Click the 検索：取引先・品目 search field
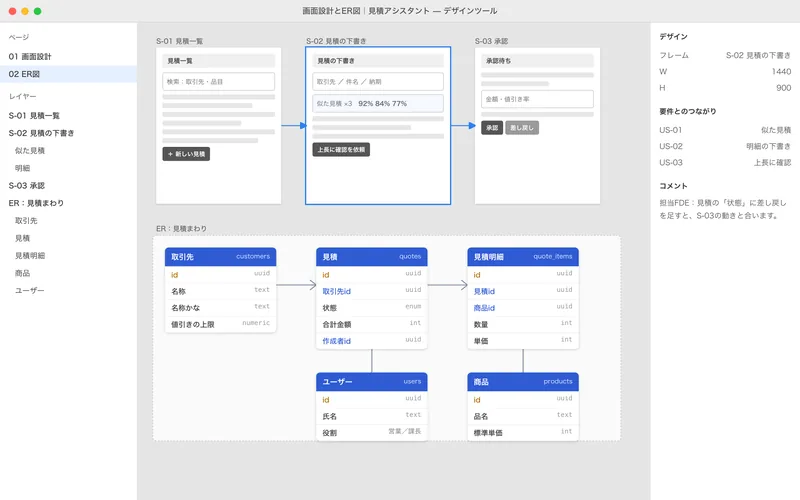800x500 pixels. [218, 82]
